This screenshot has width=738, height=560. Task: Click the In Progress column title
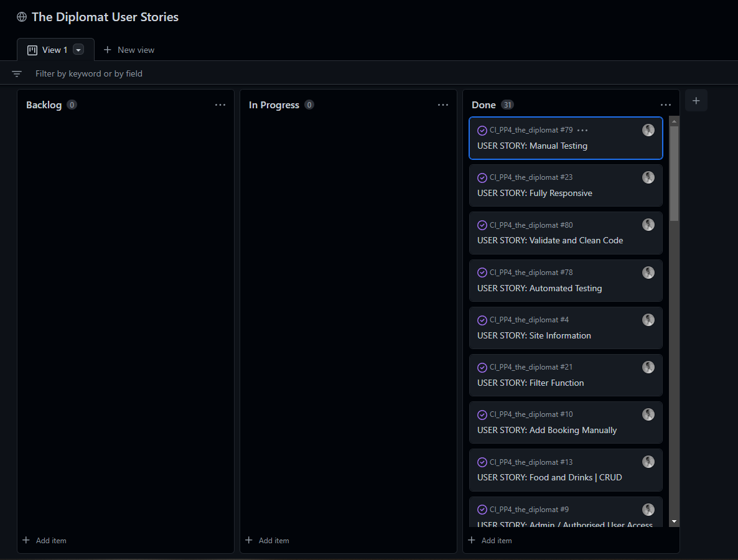tap(274, 105)
